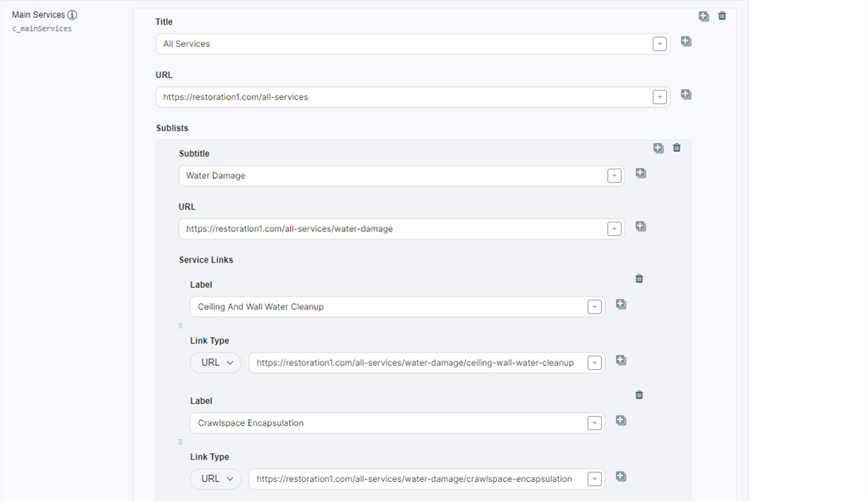Delete the Main Services item via top trash icon
The width and height of the screenshot is (868, 501).
point(722,16)
